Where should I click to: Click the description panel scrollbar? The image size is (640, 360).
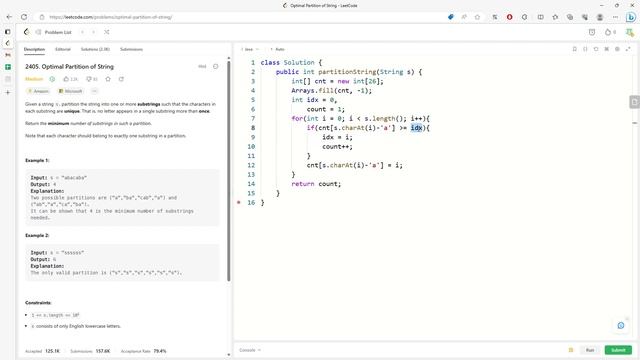[229, 171]
